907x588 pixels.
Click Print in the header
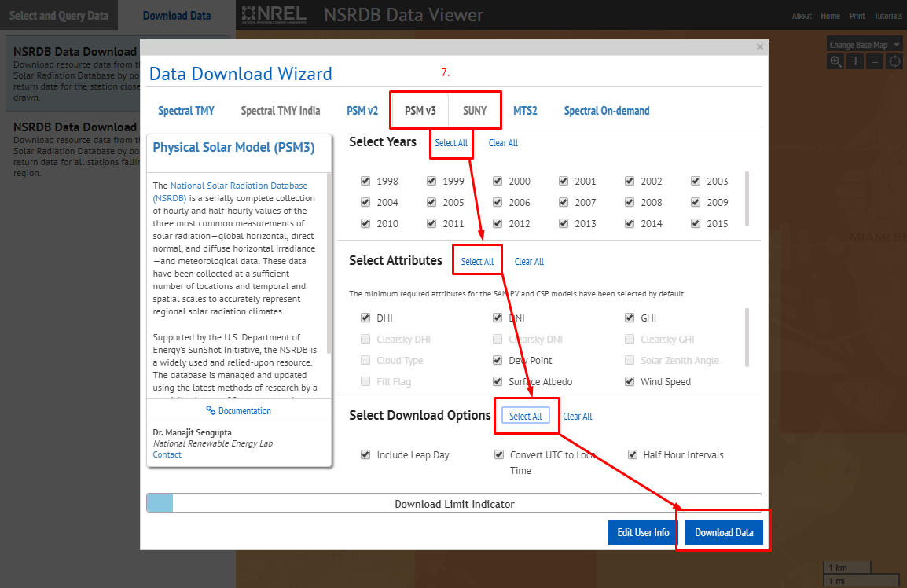tap(857, 16)
